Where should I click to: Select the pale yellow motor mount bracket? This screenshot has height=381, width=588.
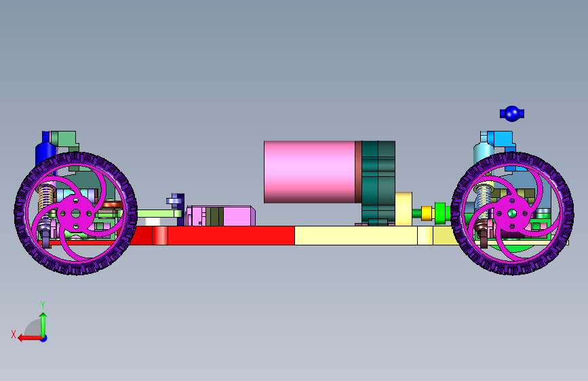click(x=404, y=209)
